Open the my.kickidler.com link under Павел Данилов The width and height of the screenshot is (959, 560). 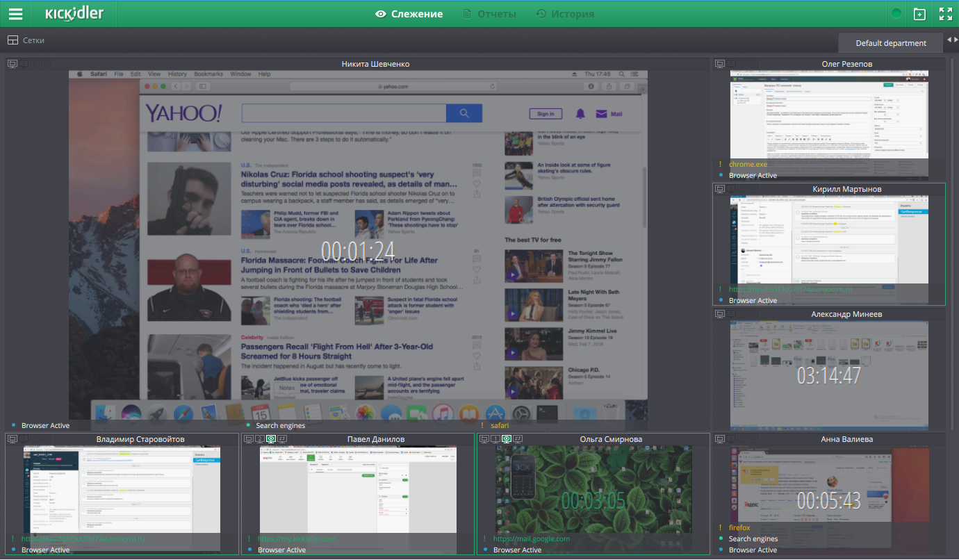coord(297,539)
